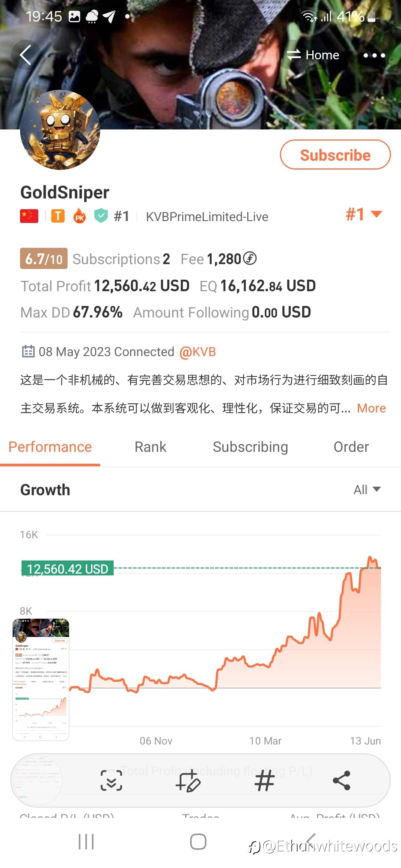This screenshot has width=401, height=868.
Task: Open the screenshot preview thumbnail
Action: (x=41, y=680)
